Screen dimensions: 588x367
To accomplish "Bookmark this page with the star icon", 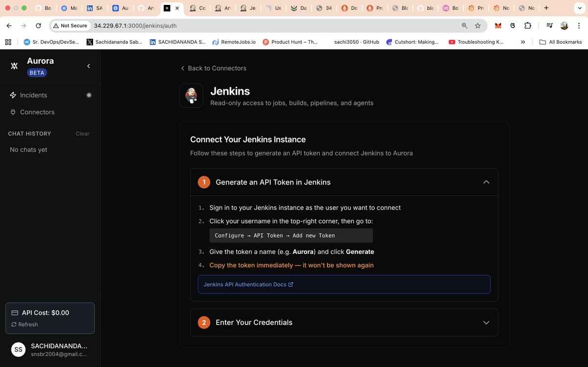I will pos(478,25).
